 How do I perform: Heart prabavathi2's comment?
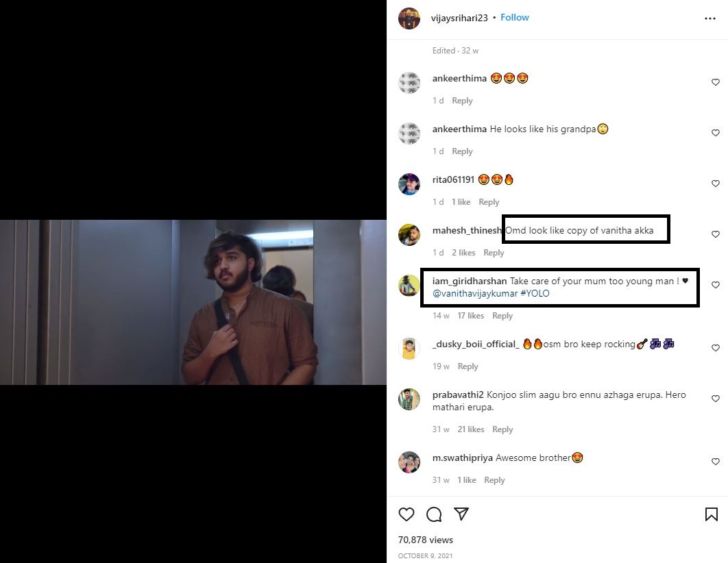coord(716,398)
